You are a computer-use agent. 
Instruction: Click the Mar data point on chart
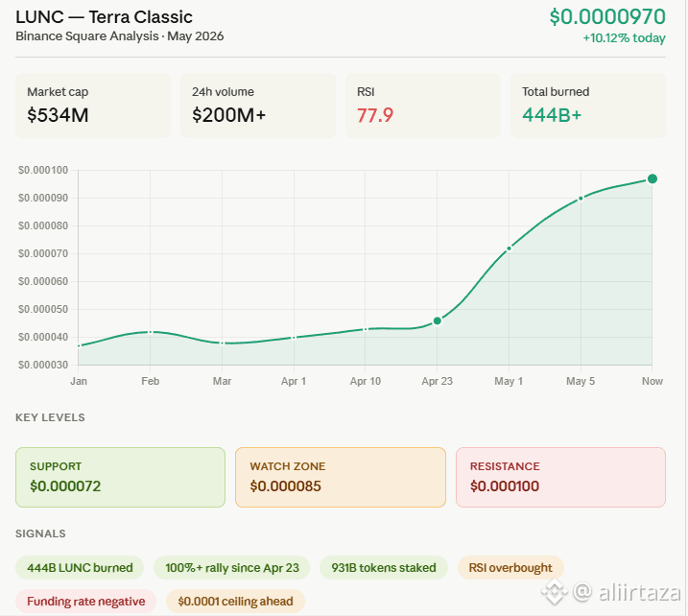click(222, 343)
